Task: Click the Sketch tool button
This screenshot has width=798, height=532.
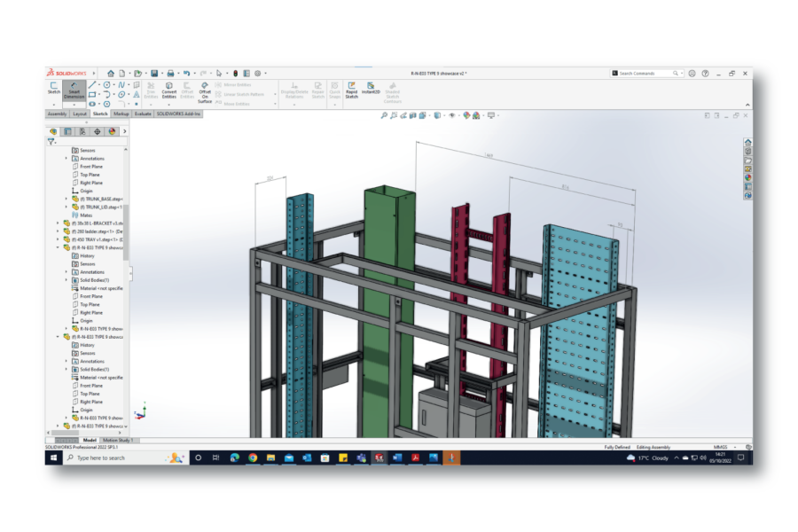Action: [x=53, y=88]
